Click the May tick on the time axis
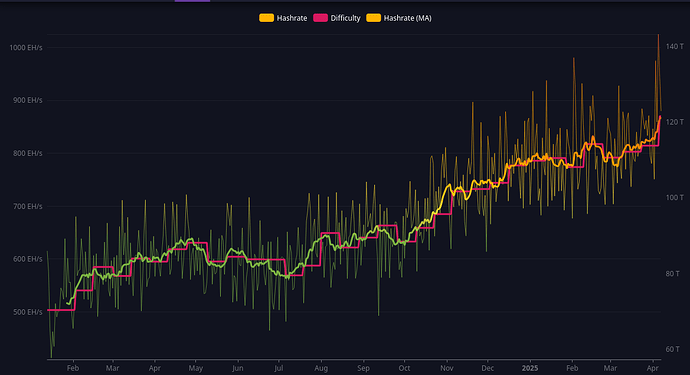The image size is (690, 375). tap(196, 368)
